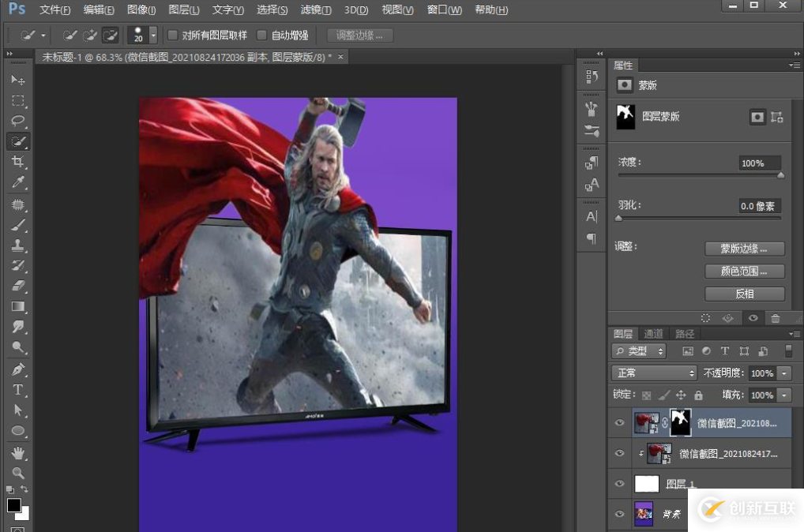Select the Zoom tool
The width and height of the screenshot is (804, 532).
pos(17,474)
